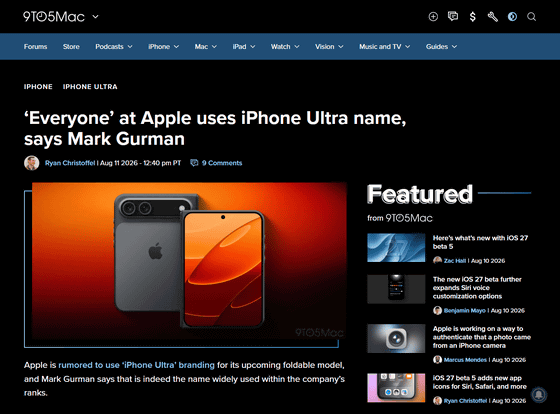Click the dollar sign deals icon
560x414 pixels.
[x=472, y=16]
